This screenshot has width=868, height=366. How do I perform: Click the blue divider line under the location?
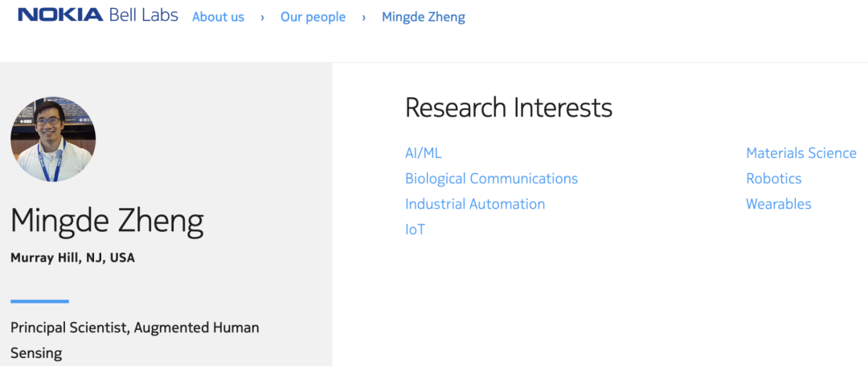39,302
